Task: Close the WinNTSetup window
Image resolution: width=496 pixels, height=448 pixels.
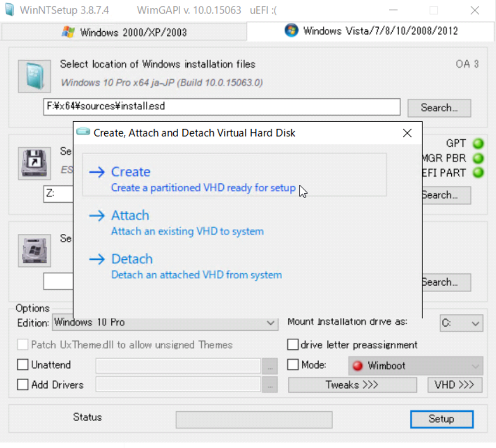Action: coord(475,10)
